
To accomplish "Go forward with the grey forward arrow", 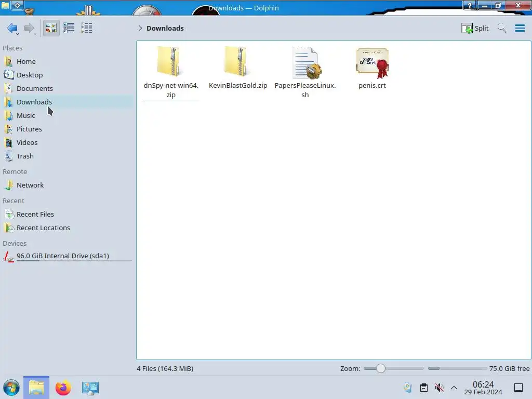I will 30,28.
